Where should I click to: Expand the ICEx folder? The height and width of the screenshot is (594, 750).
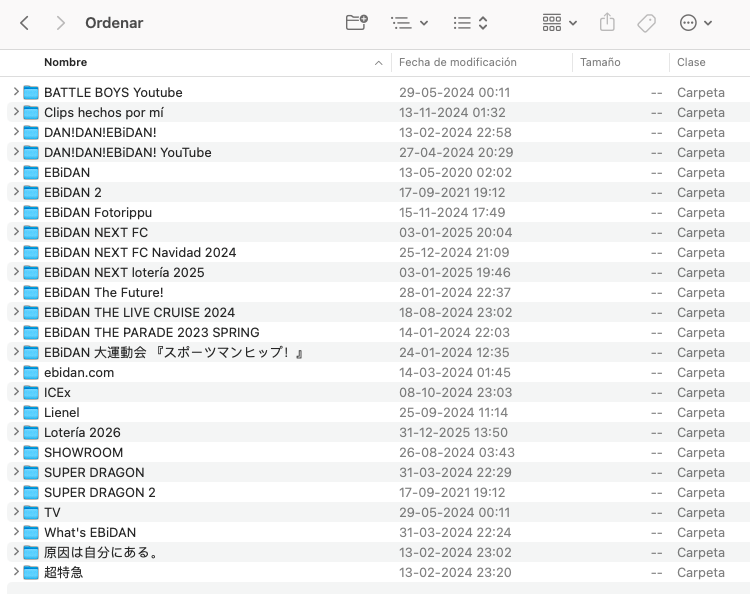point(16,392)
